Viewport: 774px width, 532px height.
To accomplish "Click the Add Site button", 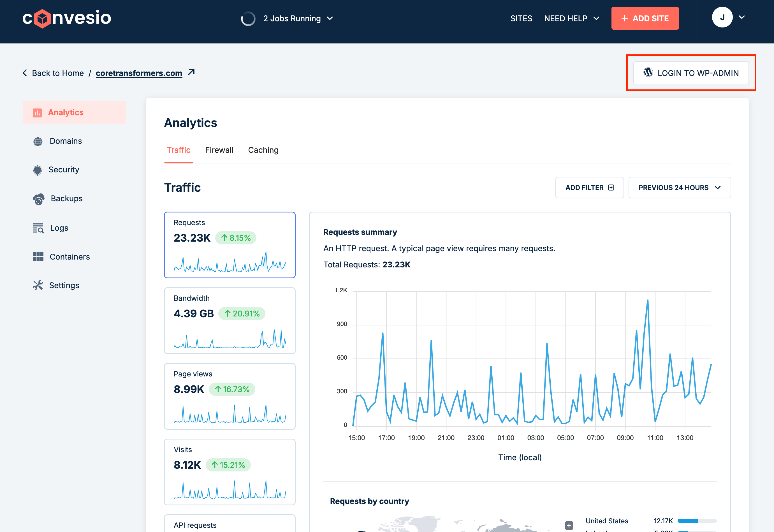I will click(645, 18).
